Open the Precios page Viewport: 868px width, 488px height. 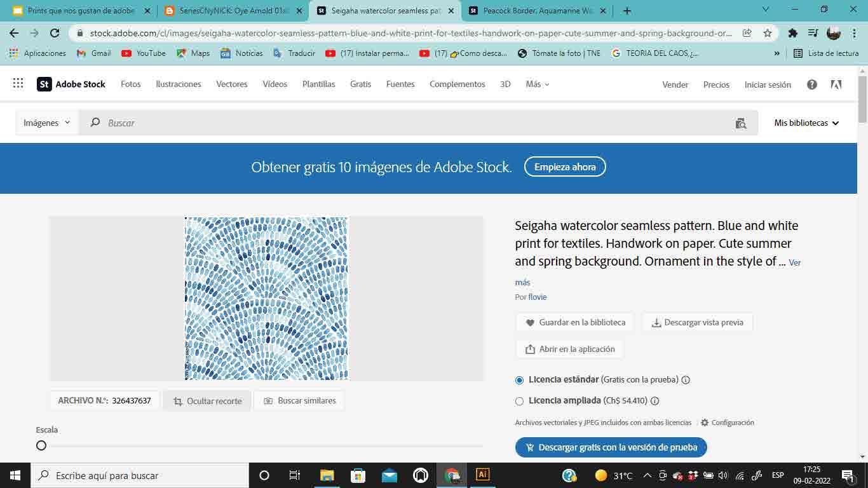pyautogui.click(x=716, y=85)
